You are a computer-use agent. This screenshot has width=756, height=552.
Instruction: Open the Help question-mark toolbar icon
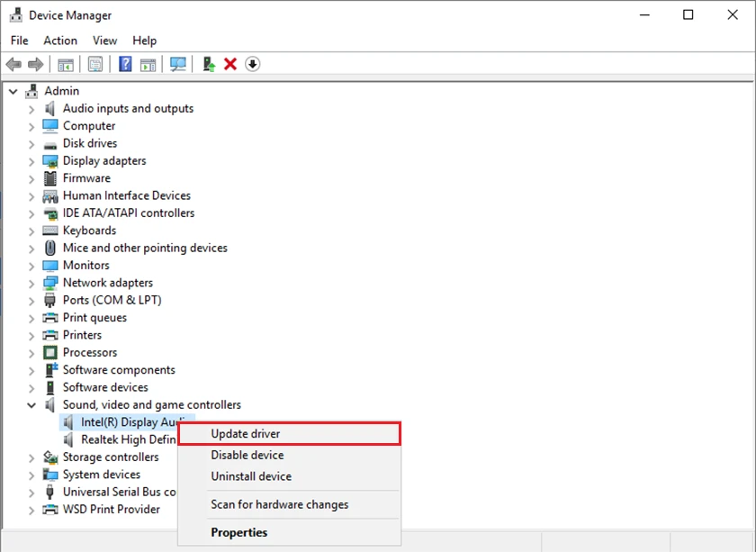[x=125, y=64]
